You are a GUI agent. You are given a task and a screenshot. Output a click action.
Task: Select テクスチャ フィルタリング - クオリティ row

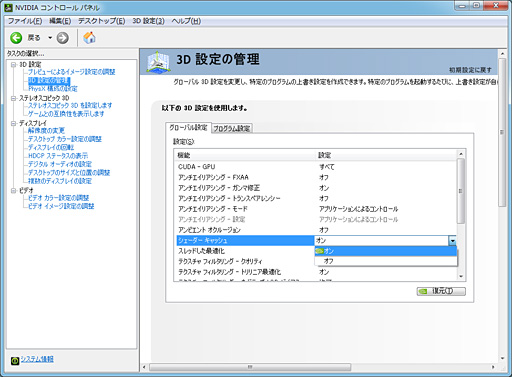pyautogui.click(x=245, y=261)
